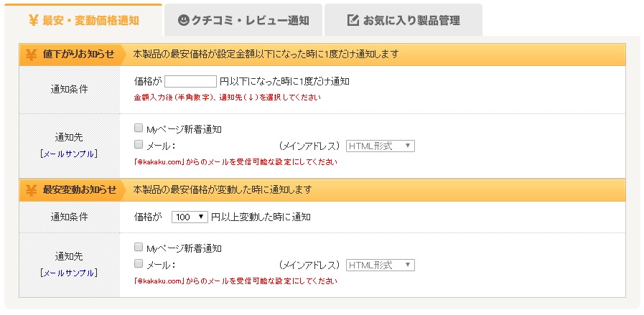
Task: Tick the メール checkbox under 値下がりお知らせ
Action: (139, 145)
